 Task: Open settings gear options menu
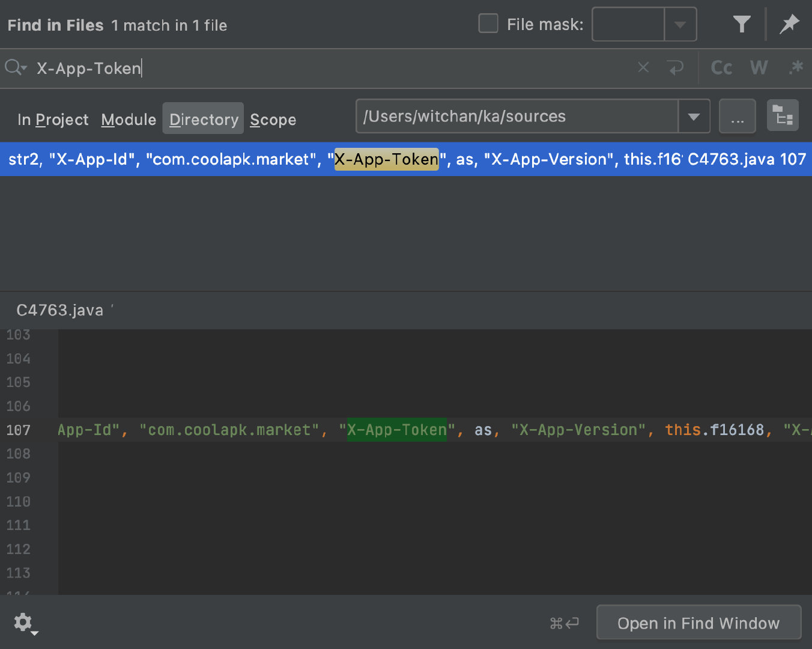24,623
